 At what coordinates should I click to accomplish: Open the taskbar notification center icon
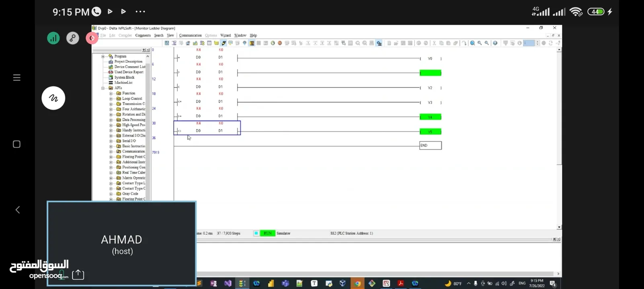coord(553,284)
